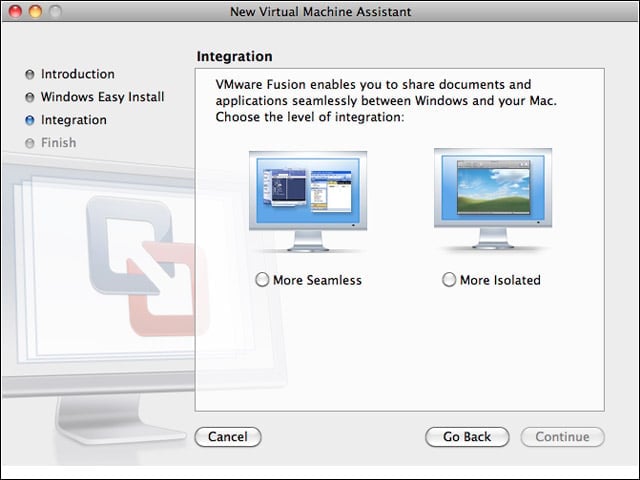Click the More Seamless label text

[317, 280]
